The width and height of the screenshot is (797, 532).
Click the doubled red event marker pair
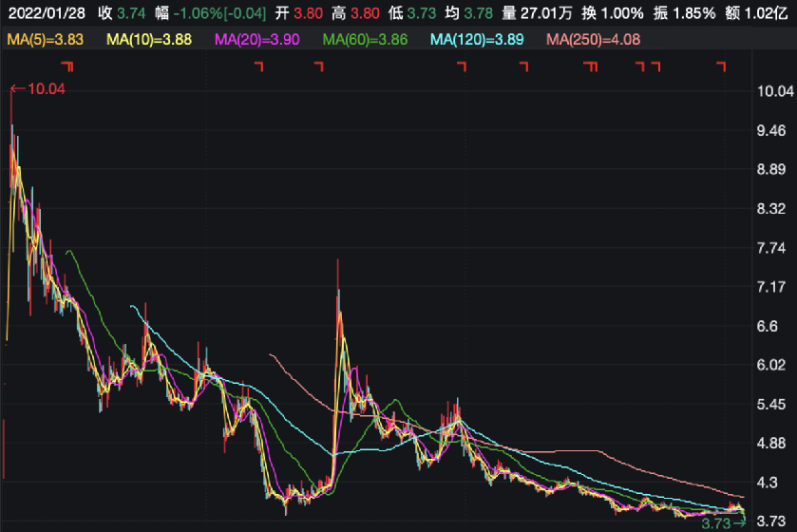pyautogui.click(x=592, y=66)
